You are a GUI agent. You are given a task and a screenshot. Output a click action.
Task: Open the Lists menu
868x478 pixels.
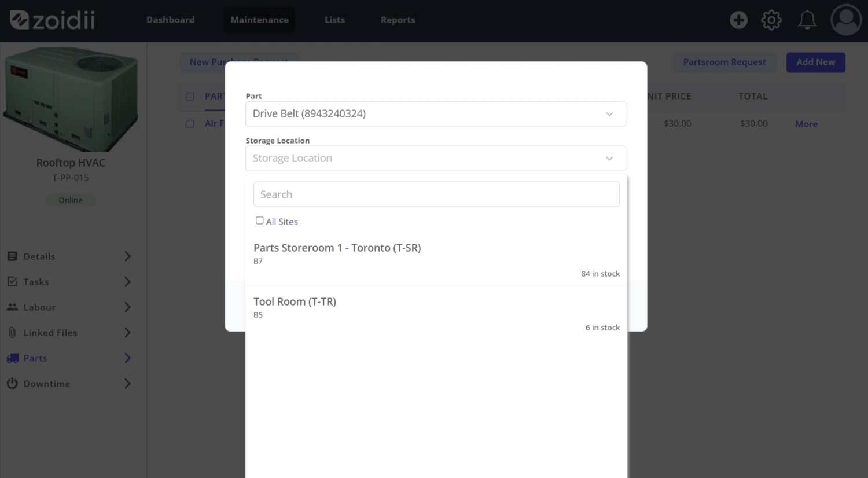[334, 20]
